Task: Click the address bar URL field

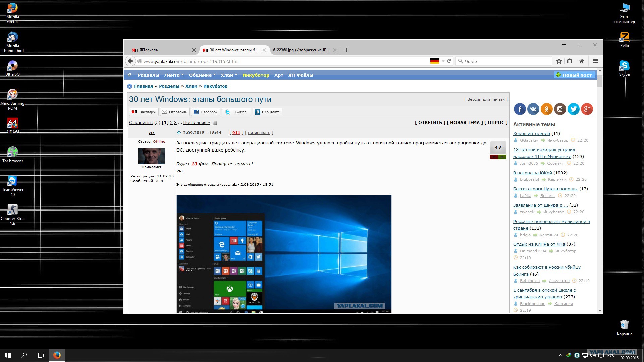Action: [284, 61]
